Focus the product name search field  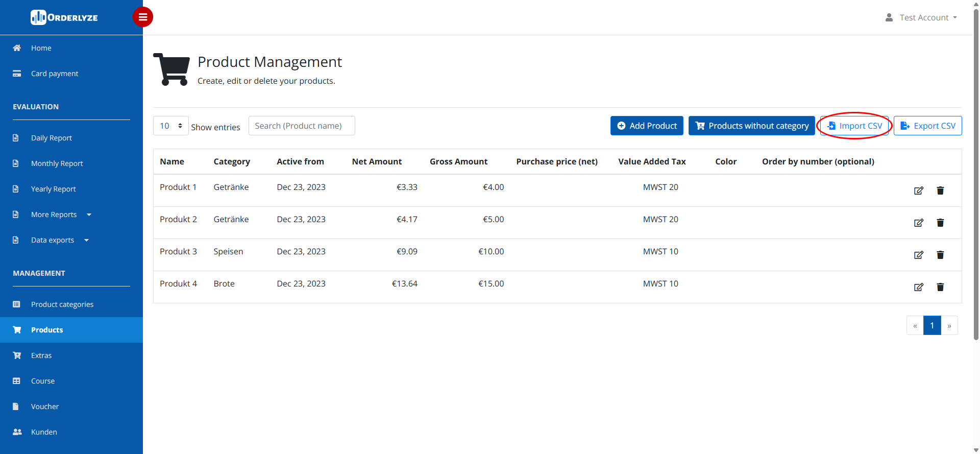(302, 126)
